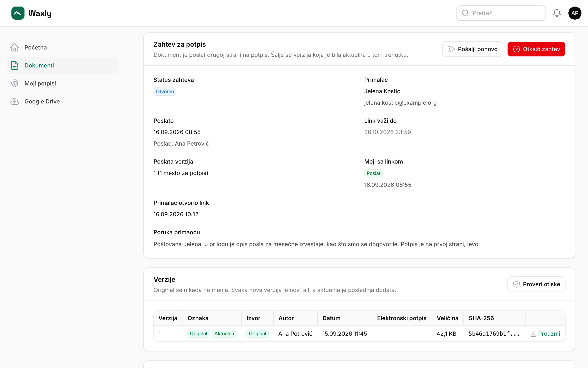
Task: Click the Proveri otiske button
Action: pyautogui.click(x=536, y=284)
